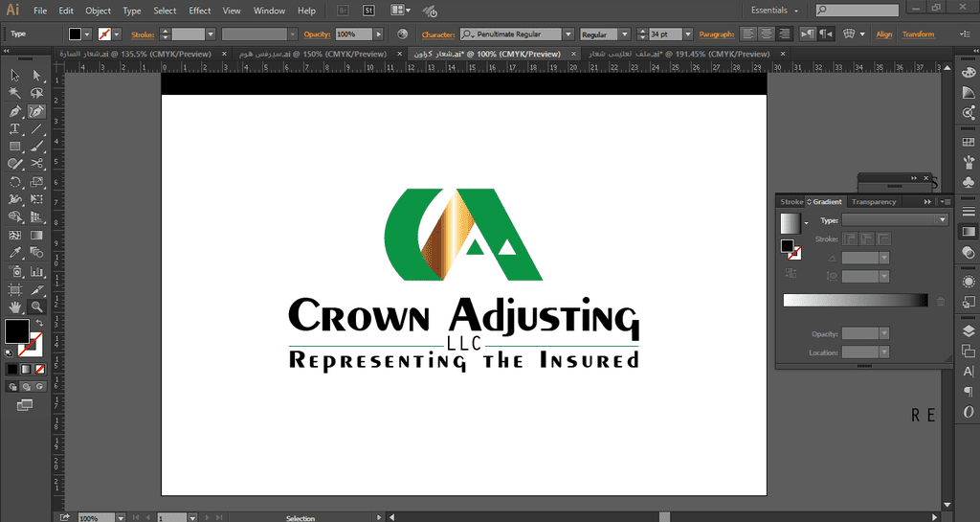Viewport: 980px width, 522px height.
Task: Click the Opacity link in control bar
Action: pyautogui.click(x=317, y=34)
